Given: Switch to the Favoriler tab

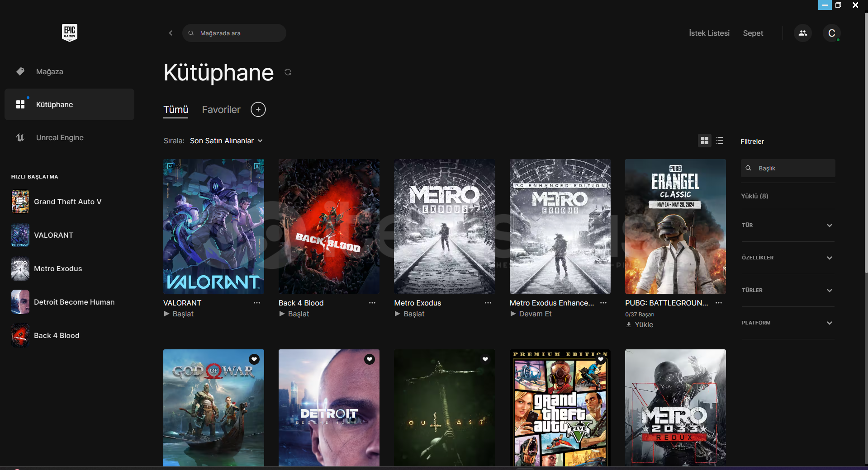Looking at the screenshot, I should (x=221, y=109).
